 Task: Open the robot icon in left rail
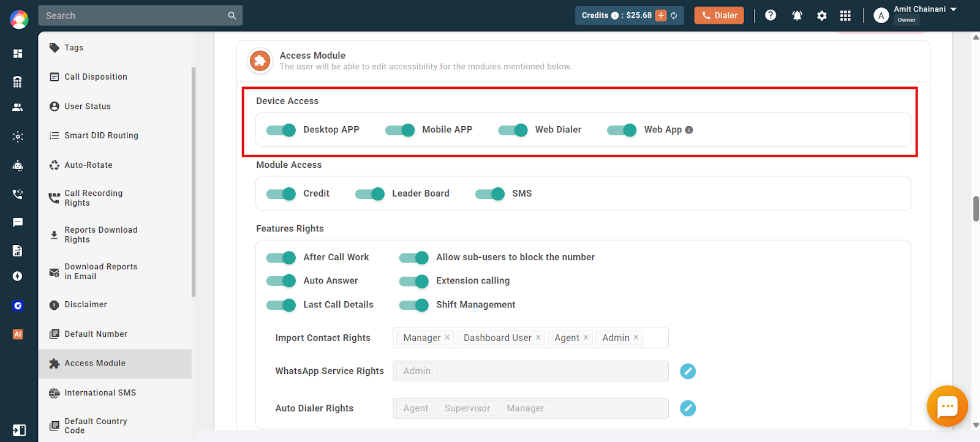[x=18, y=165]
